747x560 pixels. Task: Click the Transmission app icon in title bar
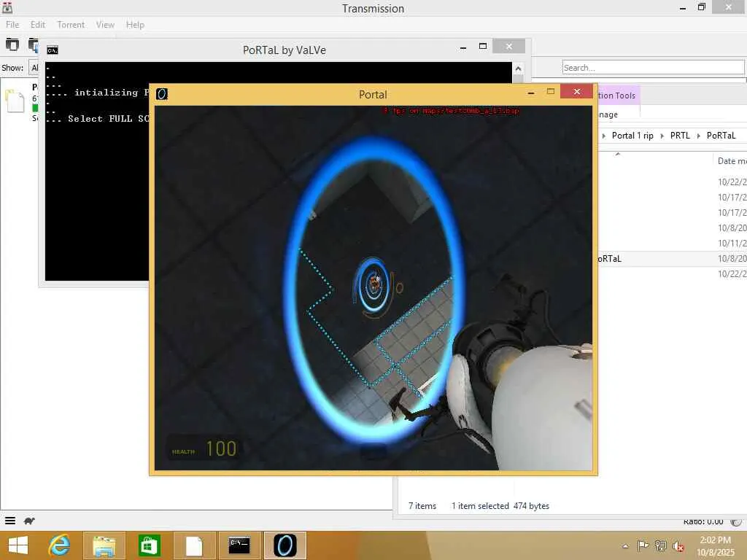[x=7, y=7]
